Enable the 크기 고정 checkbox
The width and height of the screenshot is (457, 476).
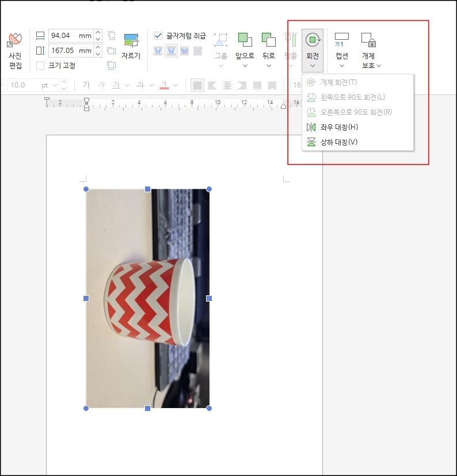click(x=40, y=65)
